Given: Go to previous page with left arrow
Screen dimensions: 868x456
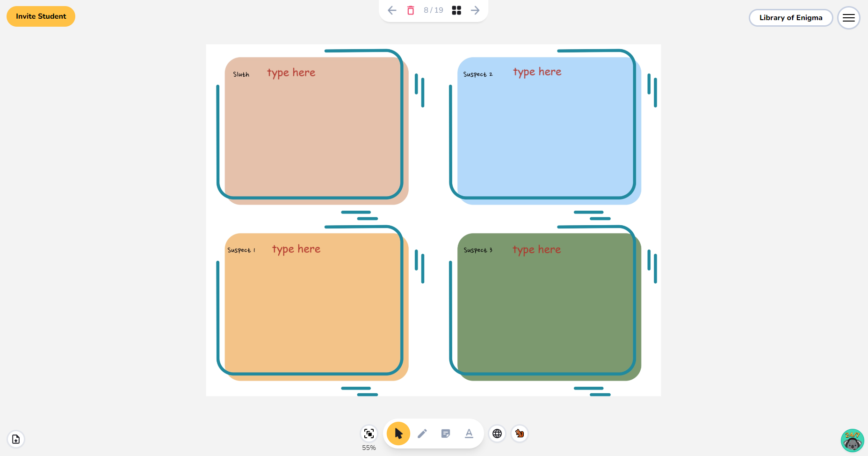Looking at the screenshot, I should point(391,10).
